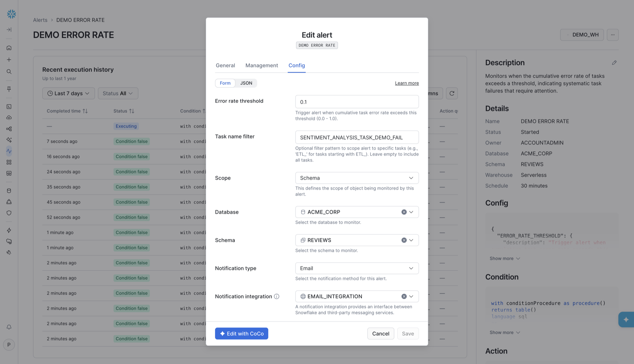Image resolution: width=634 pixels, height=364 pixels.
Task: Click the Save button
Action: click(x=408, y=334)
